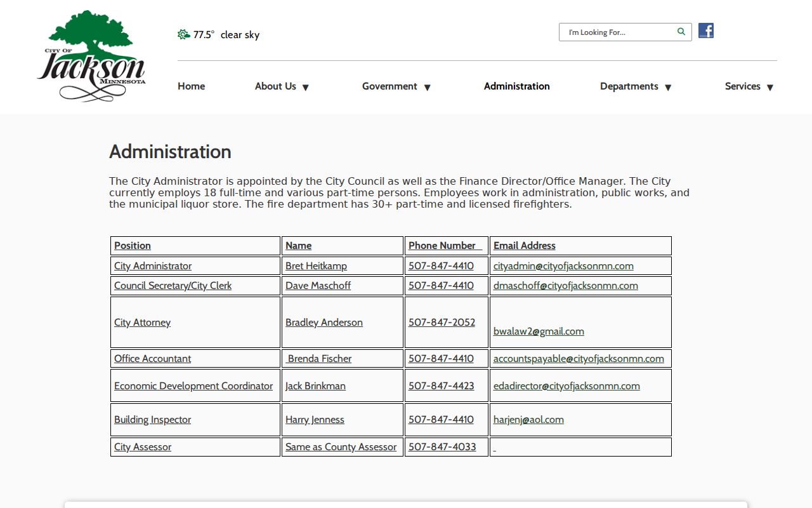This screenshot has width=812, height=508.
Task: Click the Building Inspector position link
Action: point(152,420)
